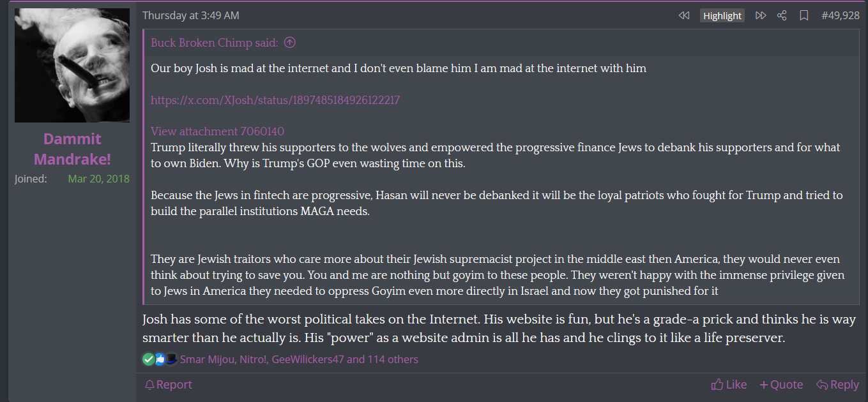
Task: Click the green checkmark reaction icon
Action: click(x=148, y=359)
